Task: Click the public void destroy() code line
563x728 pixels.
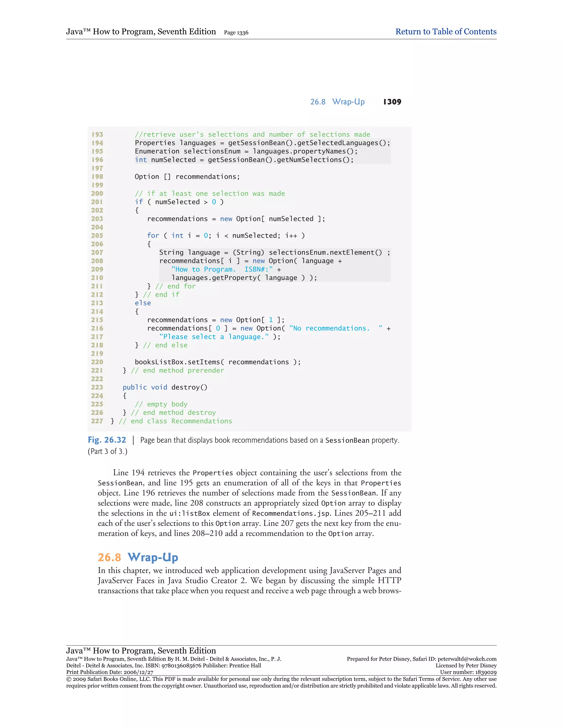Action: 165,387
